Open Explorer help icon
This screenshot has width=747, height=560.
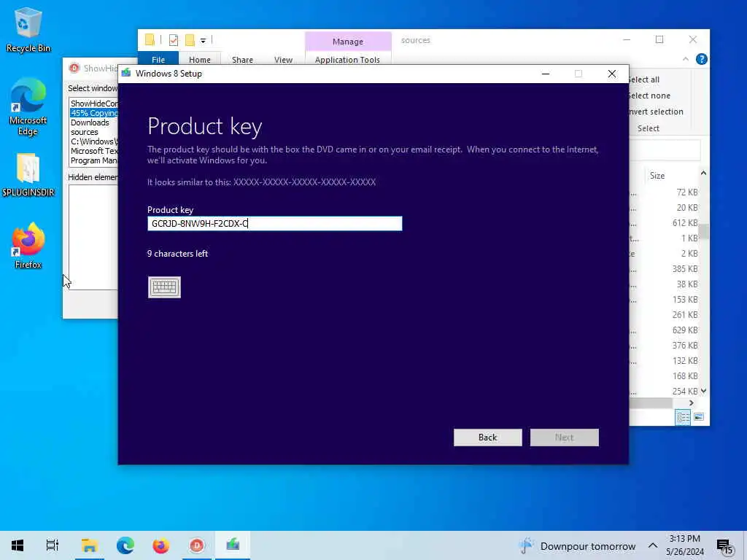tap(701, 59)
